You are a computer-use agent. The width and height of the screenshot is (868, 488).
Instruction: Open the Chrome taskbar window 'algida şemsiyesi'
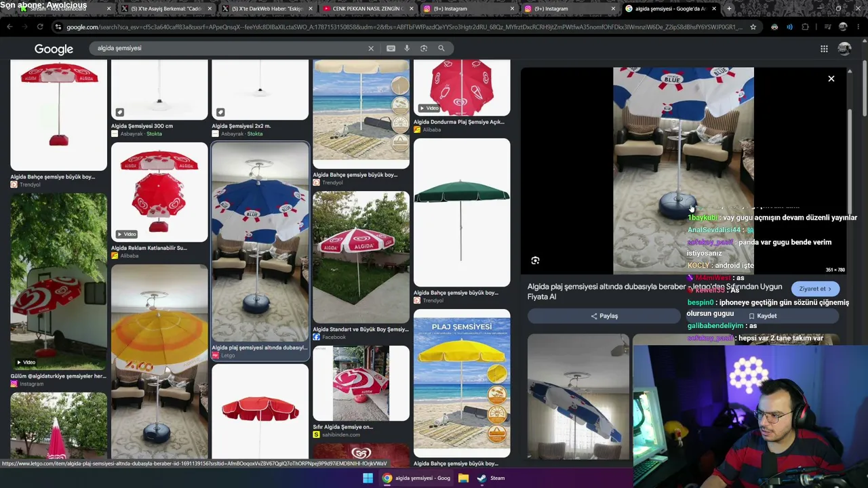pyautogui.click(x=416, y=478)
